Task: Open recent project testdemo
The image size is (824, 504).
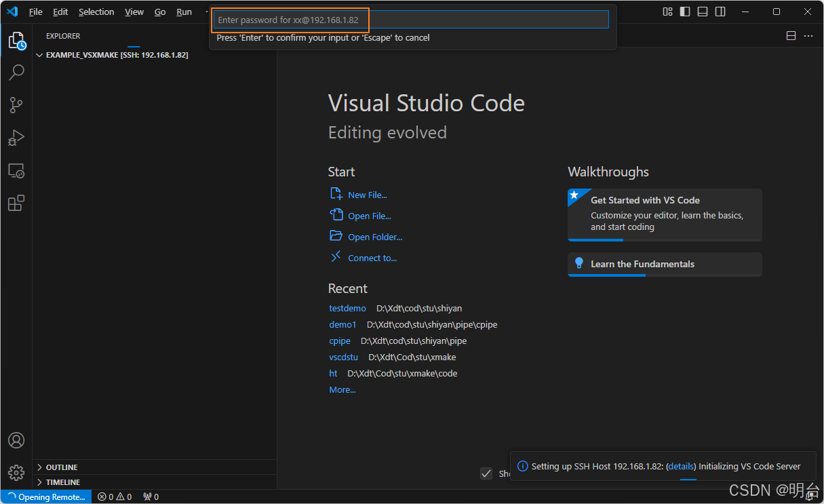Action: click(347, 308)
